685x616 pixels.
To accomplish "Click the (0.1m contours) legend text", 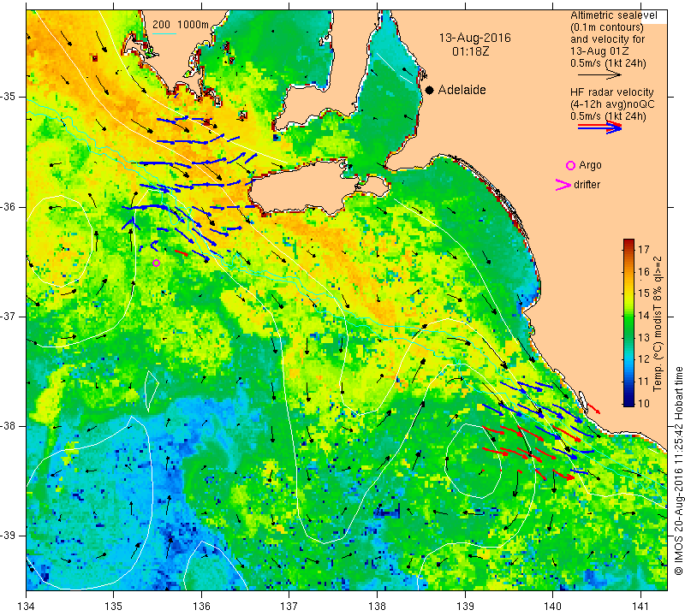I will (606, 27).
